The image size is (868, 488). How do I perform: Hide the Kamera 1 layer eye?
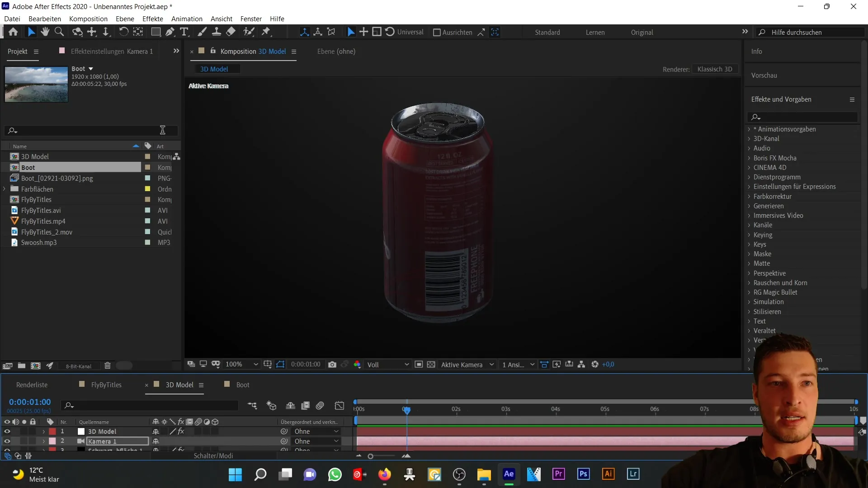7,441
